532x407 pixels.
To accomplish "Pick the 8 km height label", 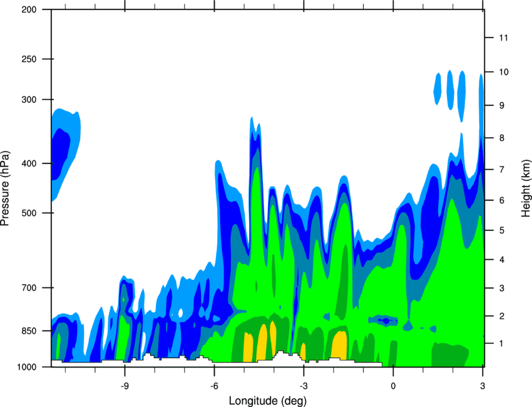I will pos(502,138).
